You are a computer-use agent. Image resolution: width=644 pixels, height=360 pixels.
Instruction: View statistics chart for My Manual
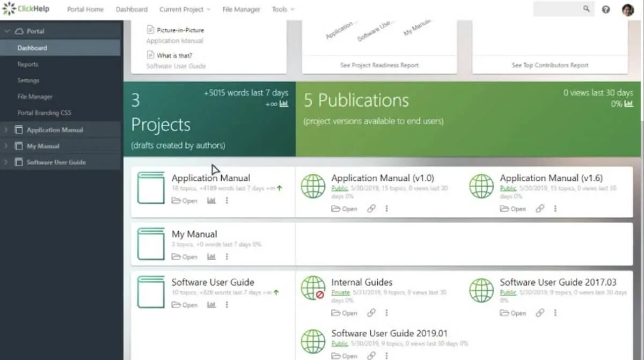tap(211, 256)
